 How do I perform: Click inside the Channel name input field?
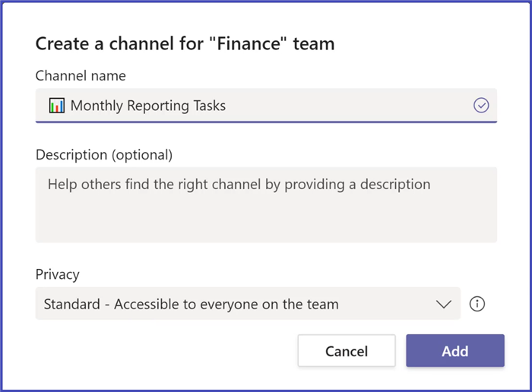(x=342, y=106)
